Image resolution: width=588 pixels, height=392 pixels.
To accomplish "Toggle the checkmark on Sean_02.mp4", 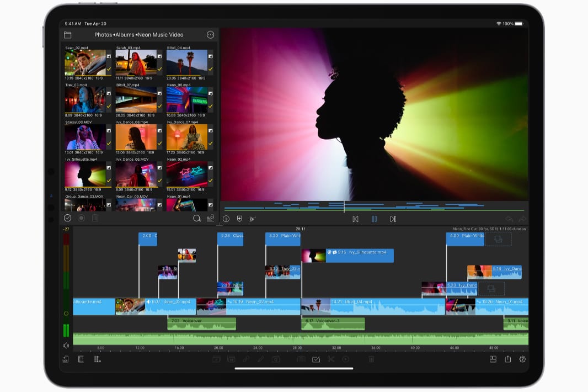I will [109, 69].
